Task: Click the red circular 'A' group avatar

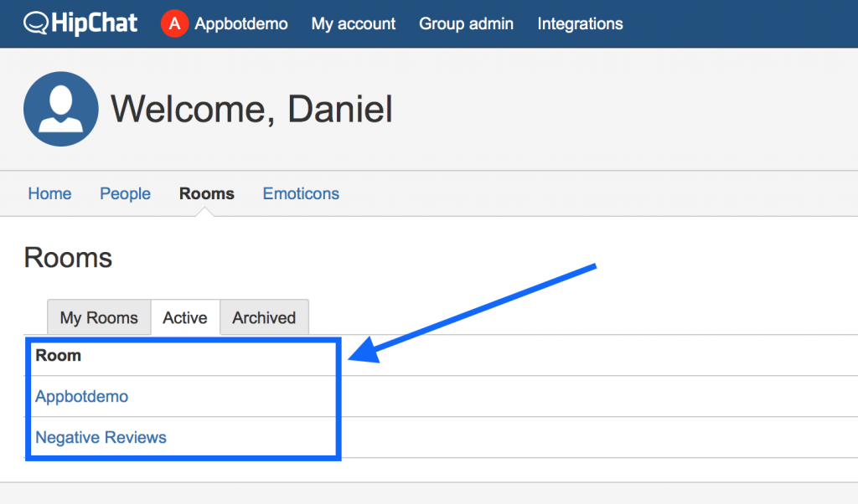Action: (x=173, y=23)
